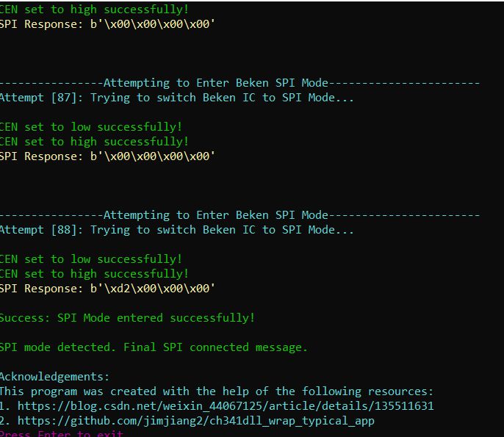Viewport: 504px width, 437px height.
Task: Click the topmost "CEN set to high" line
Action: [x=94, y=10]
